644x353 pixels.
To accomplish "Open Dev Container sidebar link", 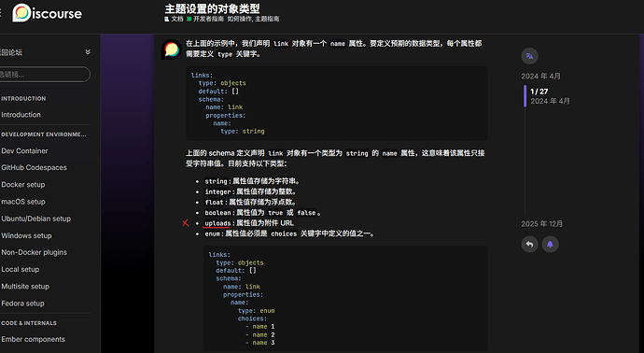I will pos(24,150).
